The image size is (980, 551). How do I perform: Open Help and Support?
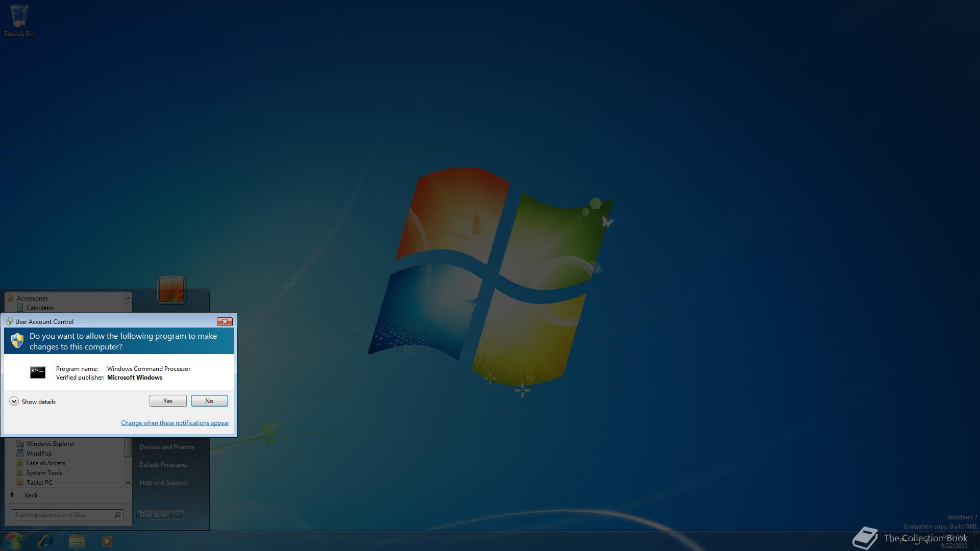click(x=163, y=483)
